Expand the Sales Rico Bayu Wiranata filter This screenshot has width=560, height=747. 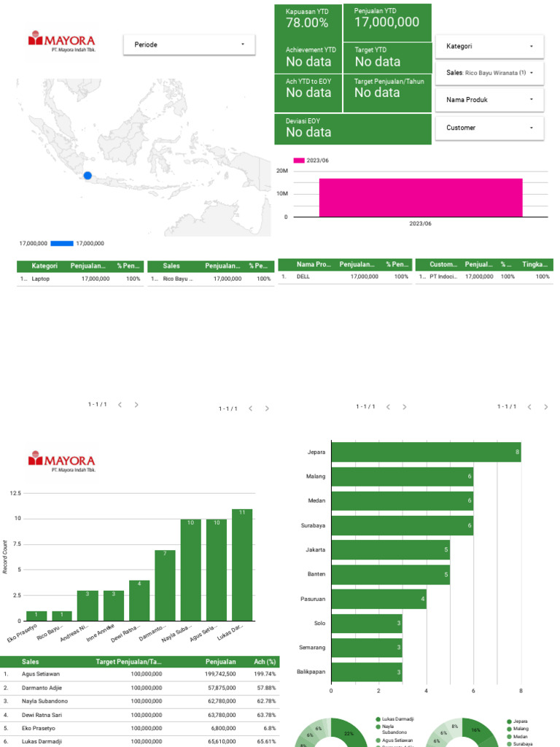click(489, 73)
